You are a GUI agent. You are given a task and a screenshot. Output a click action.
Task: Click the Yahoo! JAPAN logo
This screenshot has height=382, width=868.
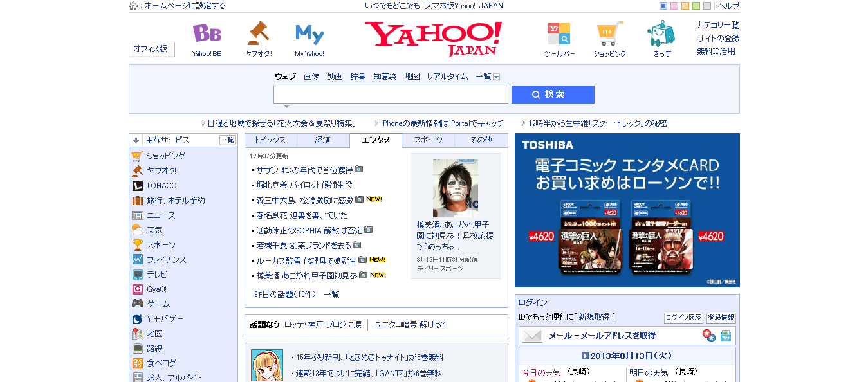coord(434,39)
